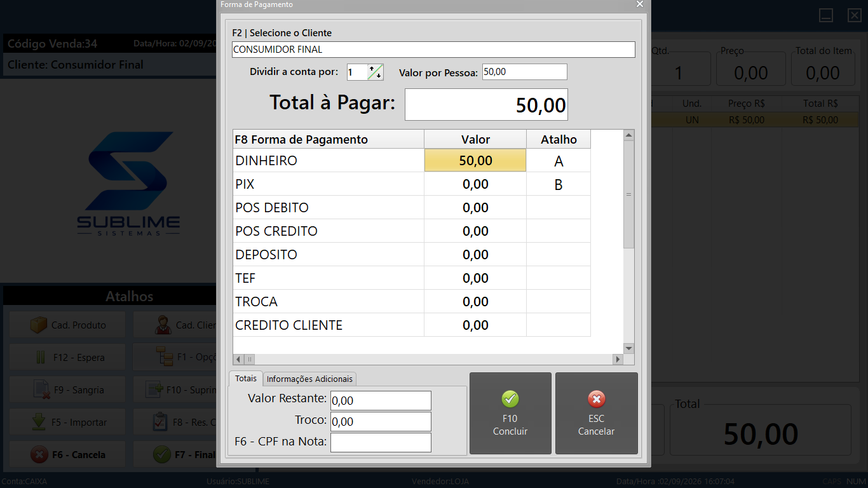Viewport: 868px width, 488px height.
Task: Select the TROCA payment row
Action: 412,302
